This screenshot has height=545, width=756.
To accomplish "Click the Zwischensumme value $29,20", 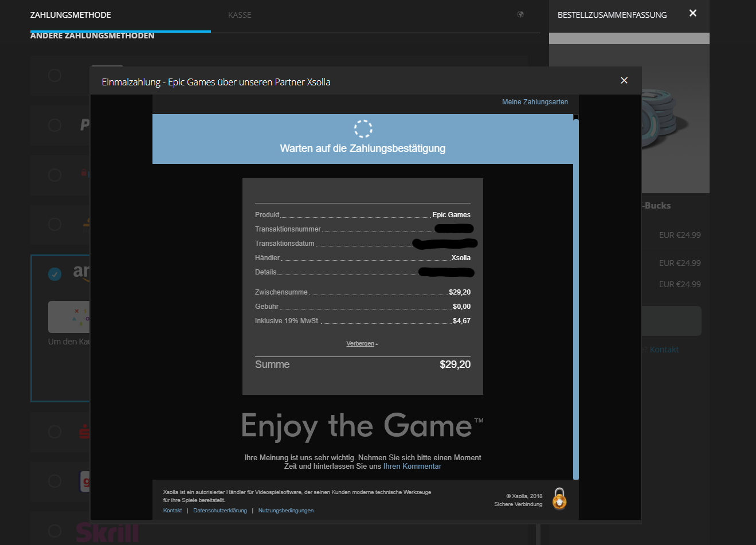I will (x=460, y=292).
